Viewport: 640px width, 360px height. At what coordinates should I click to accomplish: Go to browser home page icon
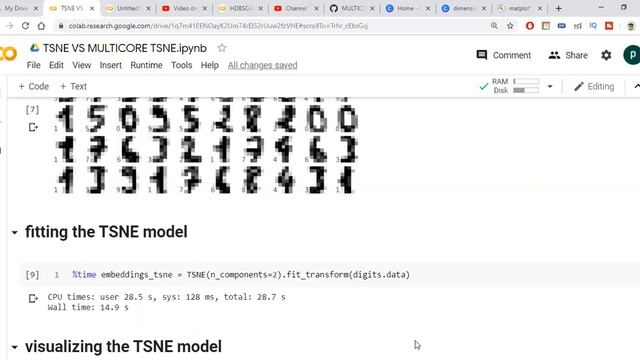tap(41, 26)
